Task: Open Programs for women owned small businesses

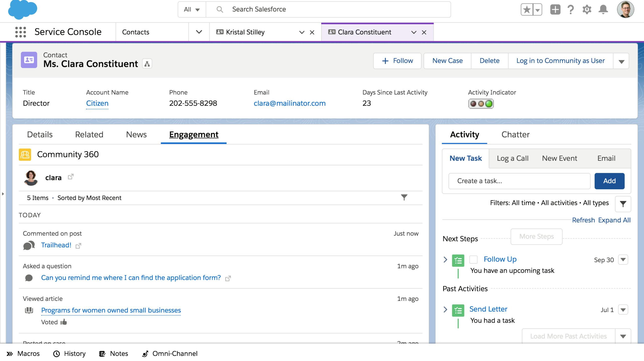Action: [111, 310]
